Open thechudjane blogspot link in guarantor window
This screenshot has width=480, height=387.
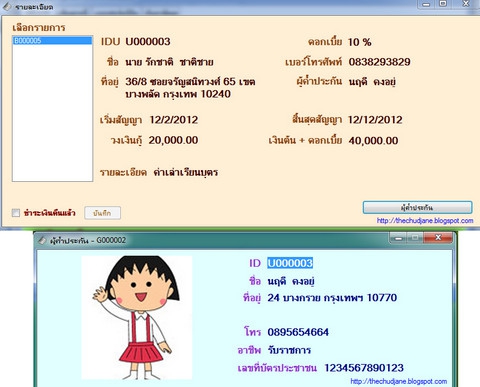(x=399, y=381)
